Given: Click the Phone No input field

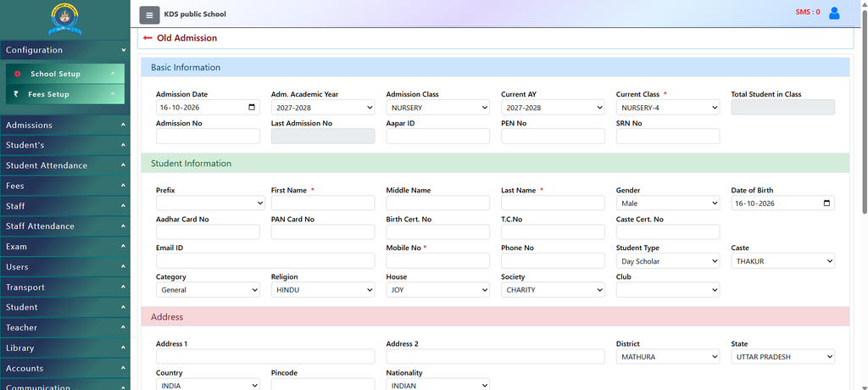Looking at the screenshot, I should pyautogui.click(x=553, y=261).
